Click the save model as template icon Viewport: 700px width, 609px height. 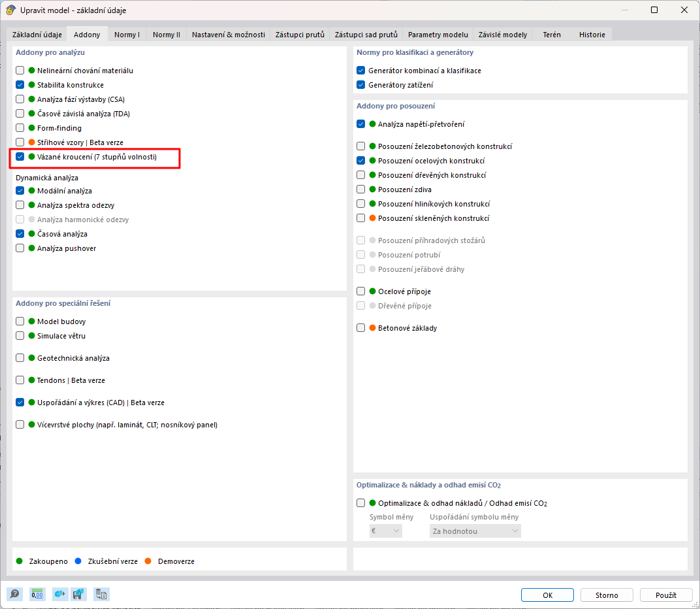pos(78,594)
